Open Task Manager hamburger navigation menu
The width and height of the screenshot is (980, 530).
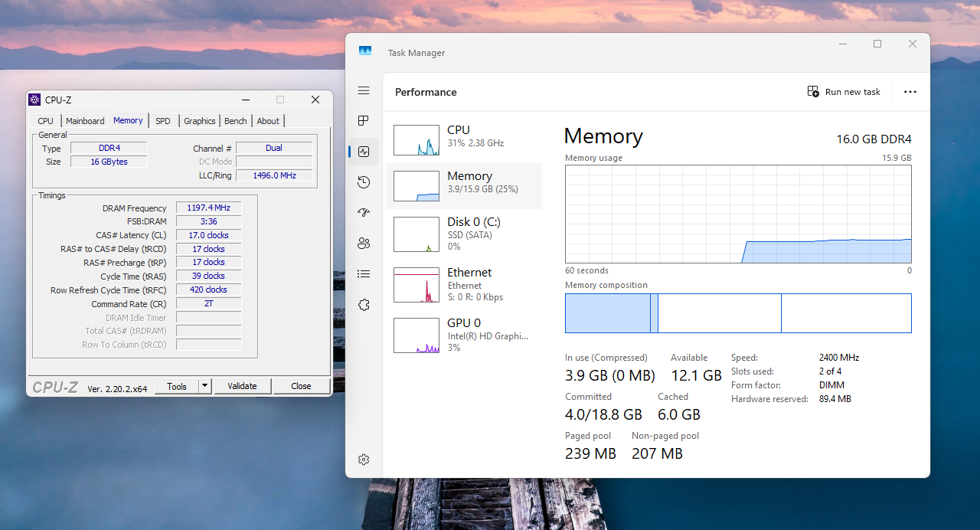pos(364,90)
